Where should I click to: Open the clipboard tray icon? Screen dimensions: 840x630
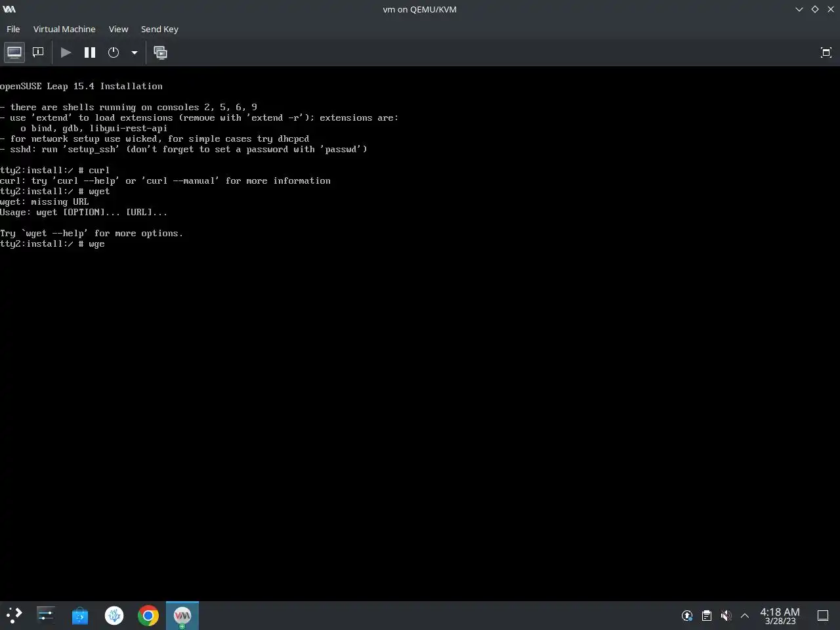coord(706,616)
